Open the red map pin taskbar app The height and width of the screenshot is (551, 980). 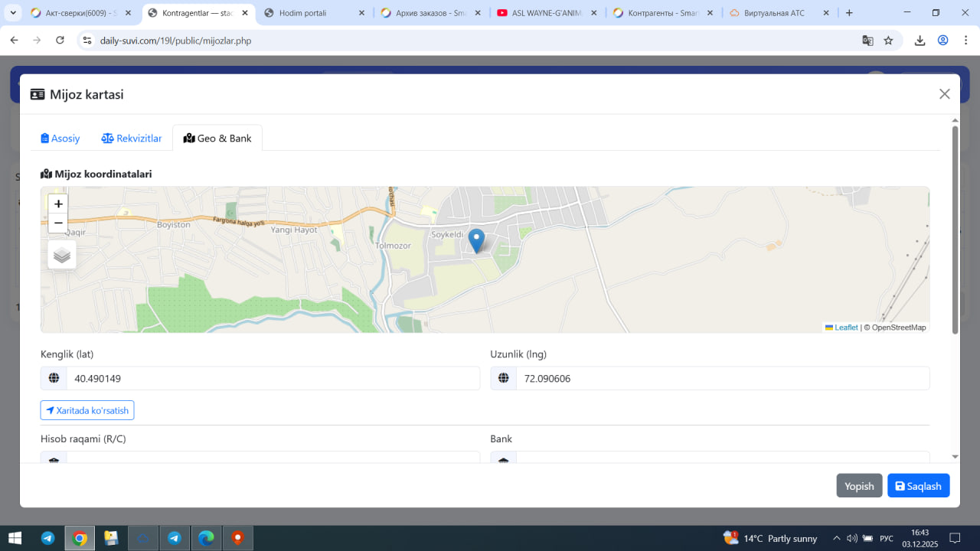point(238,538)
